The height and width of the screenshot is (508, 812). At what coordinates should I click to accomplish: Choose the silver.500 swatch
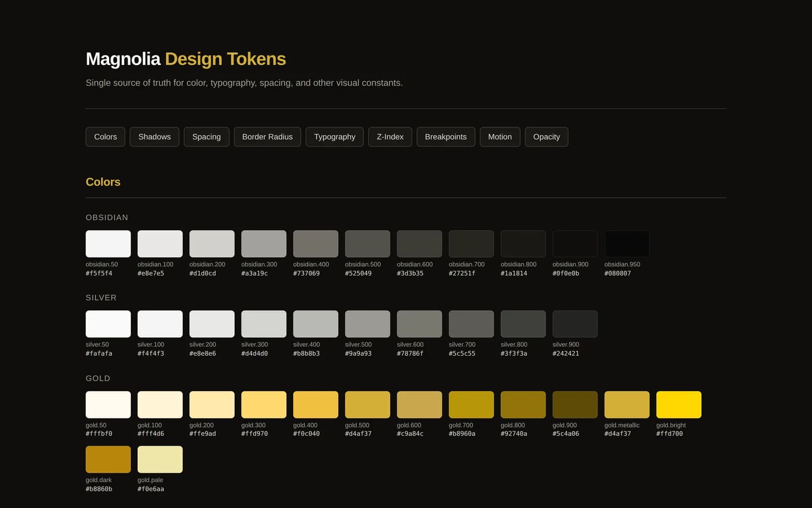pos(367,324)
